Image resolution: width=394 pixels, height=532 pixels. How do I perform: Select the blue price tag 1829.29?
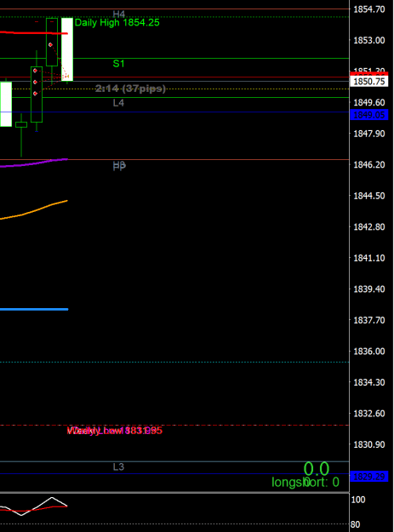[x=369, y=477]
